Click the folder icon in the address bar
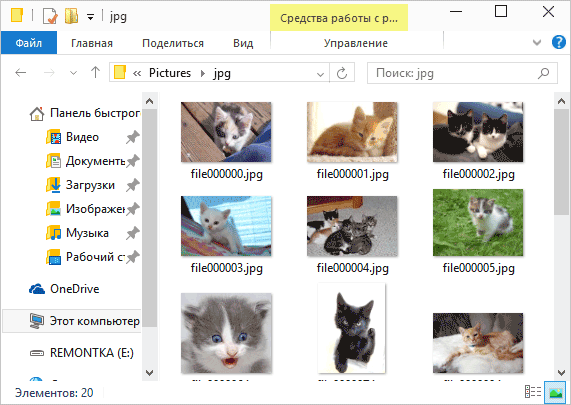Screen dimensions: 571x405 tap(120, 72)
